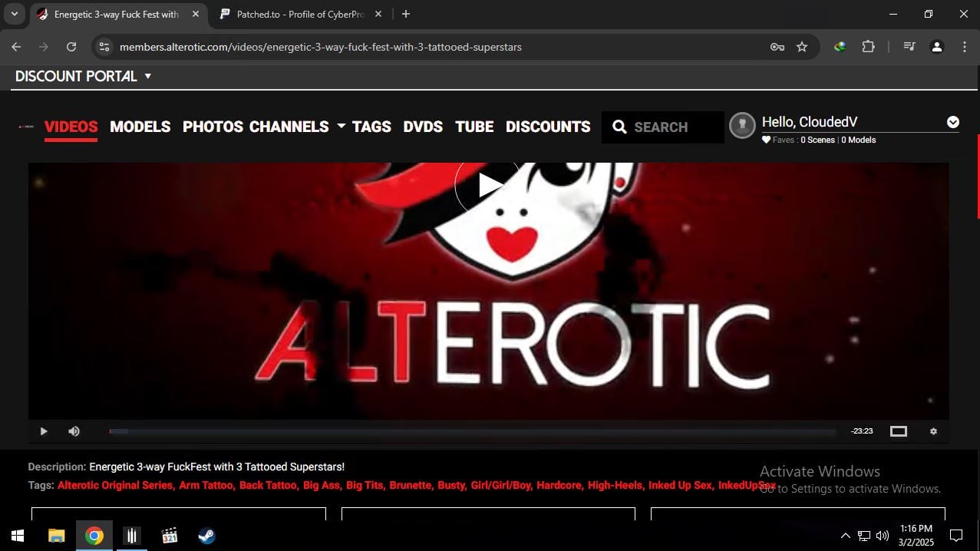The height and width of the screenshot is (551, 980).
Task: Open File Explorer from the taskbar
Action: 56,536
